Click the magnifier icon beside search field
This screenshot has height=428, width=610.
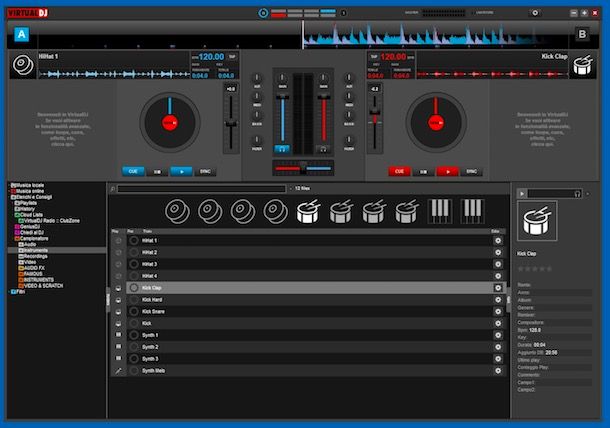112,189
